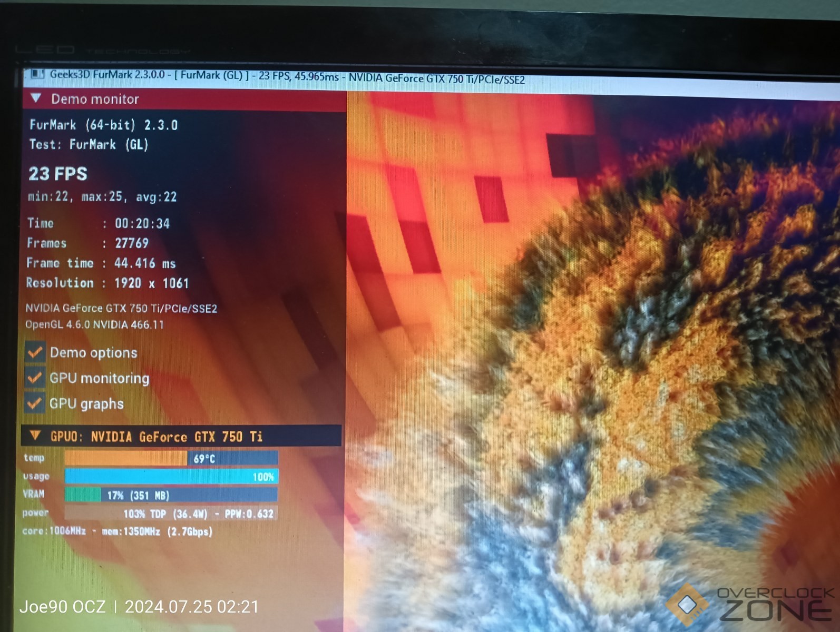
Task: Click the OpenGL 4.6.0 NVIDIA 466.11 line
Action: [94, 324]
